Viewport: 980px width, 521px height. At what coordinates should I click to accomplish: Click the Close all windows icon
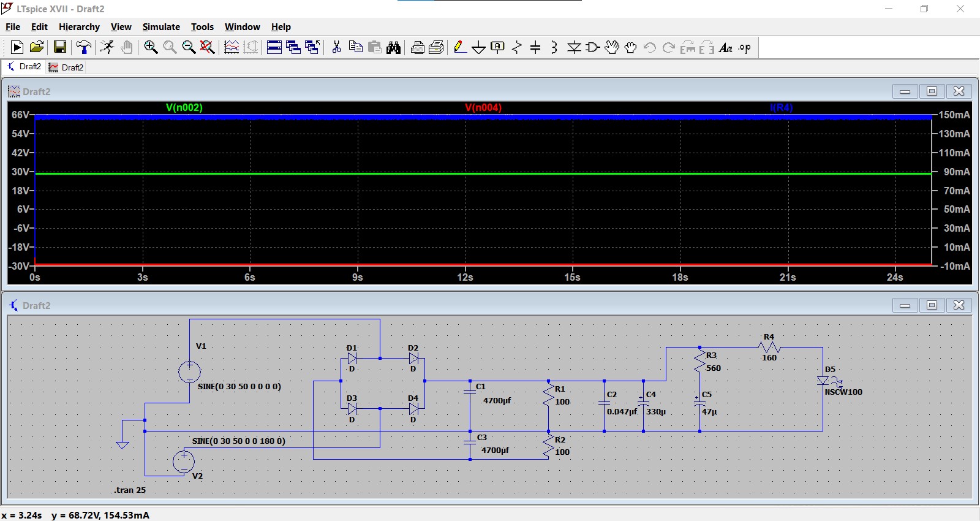click(x=312, y=47)
